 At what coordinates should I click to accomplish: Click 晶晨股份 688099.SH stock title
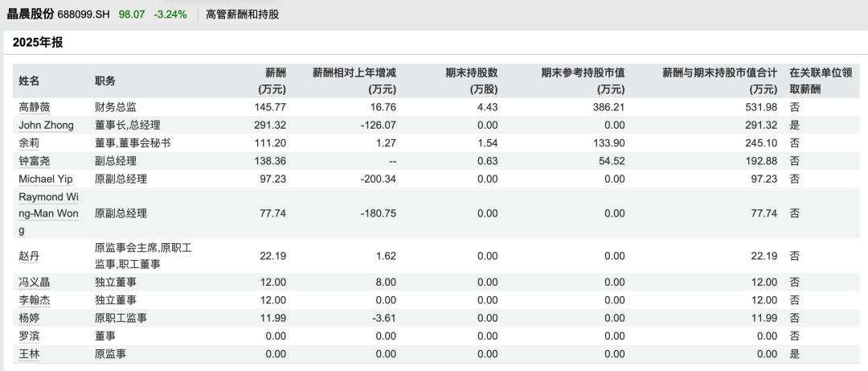point(57,14)
